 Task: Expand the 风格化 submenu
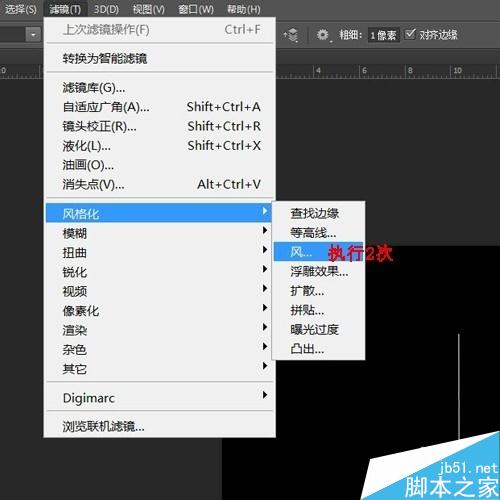point(159,213)
